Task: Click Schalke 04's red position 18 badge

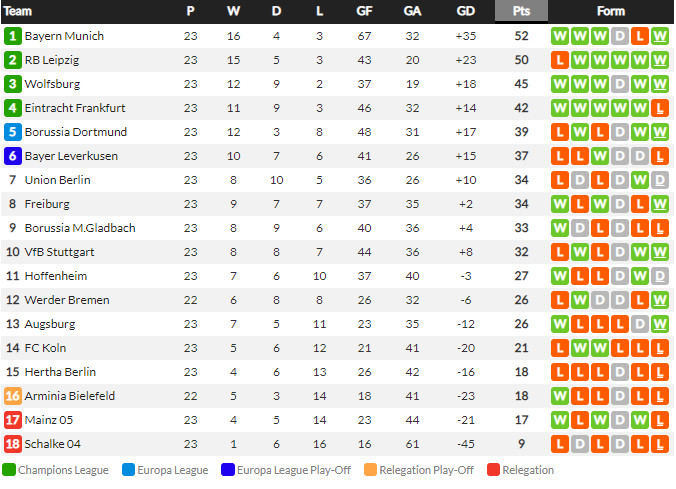Action: click(13, 444)
